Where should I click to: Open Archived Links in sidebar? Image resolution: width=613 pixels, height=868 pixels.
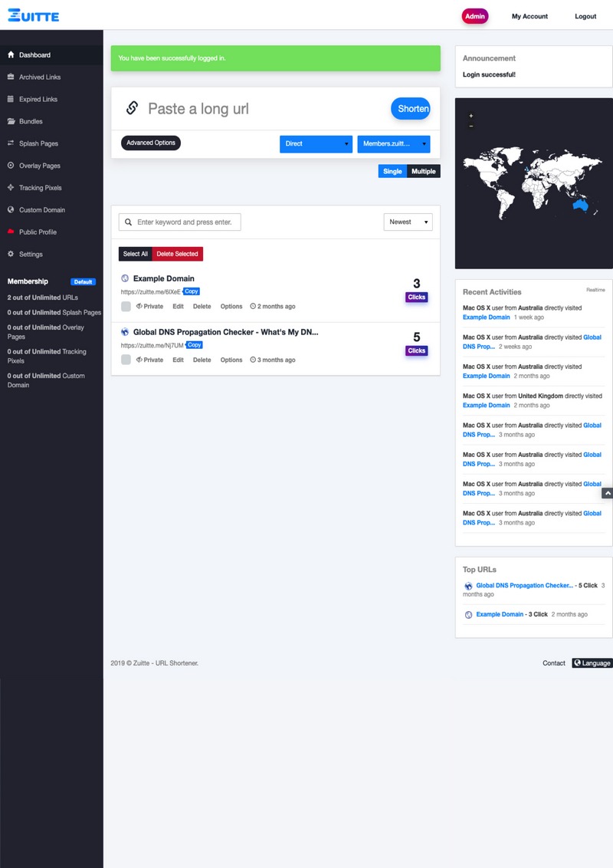point(40,77)
